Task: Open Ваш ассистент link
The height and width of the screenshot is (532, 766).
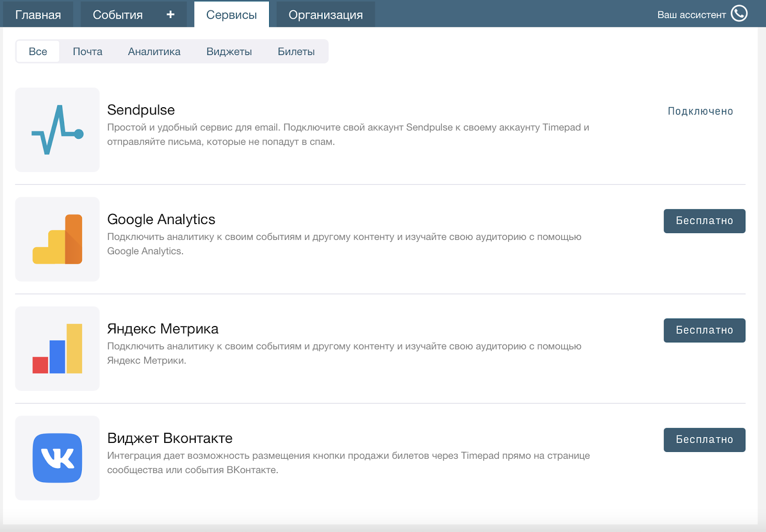Action: [691, 15]
